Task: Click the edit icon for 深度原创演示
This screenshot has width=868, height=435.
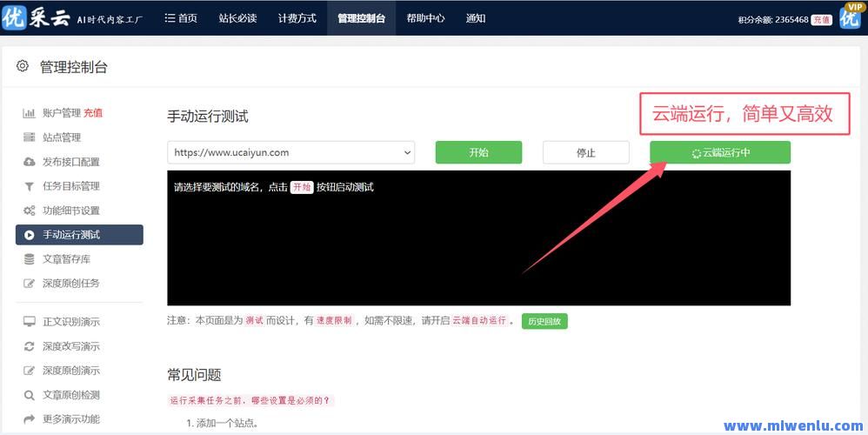Action: click(x=29, y=371)
